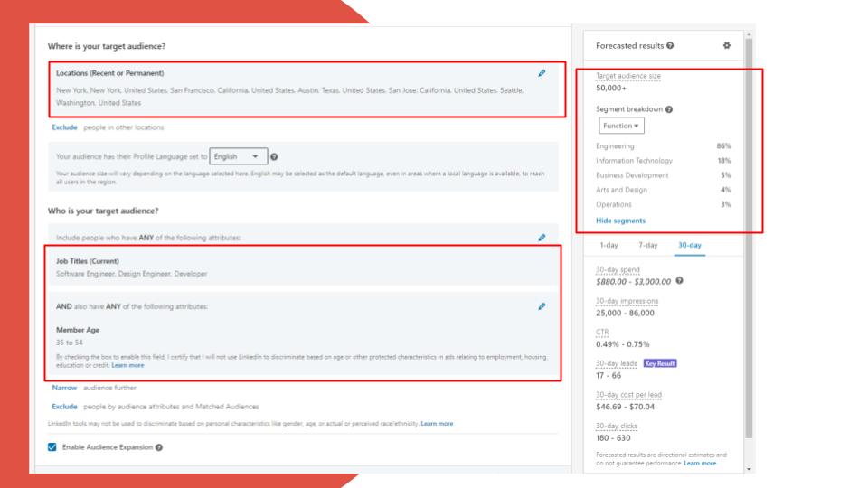
Task: Click help icon beside Profile Language dropdown
Action: pyautogui.click(x=274, y=156)
